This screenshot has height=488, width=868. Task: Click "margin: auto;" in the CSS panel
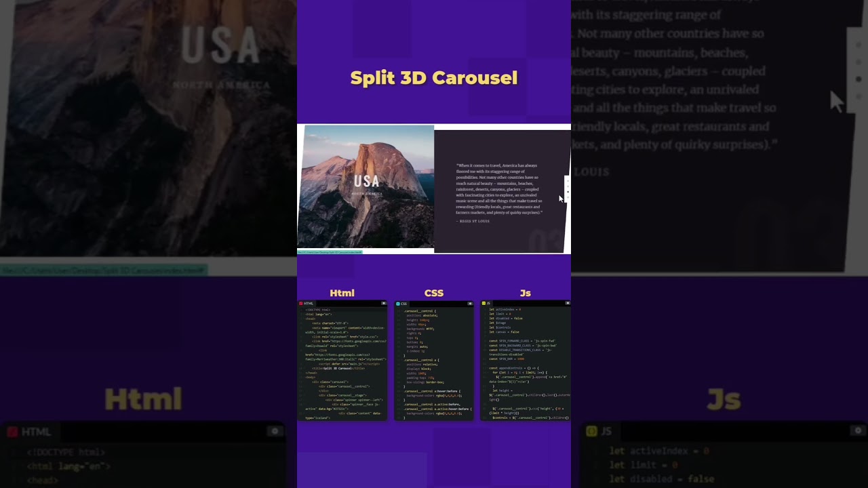[417, 346]
